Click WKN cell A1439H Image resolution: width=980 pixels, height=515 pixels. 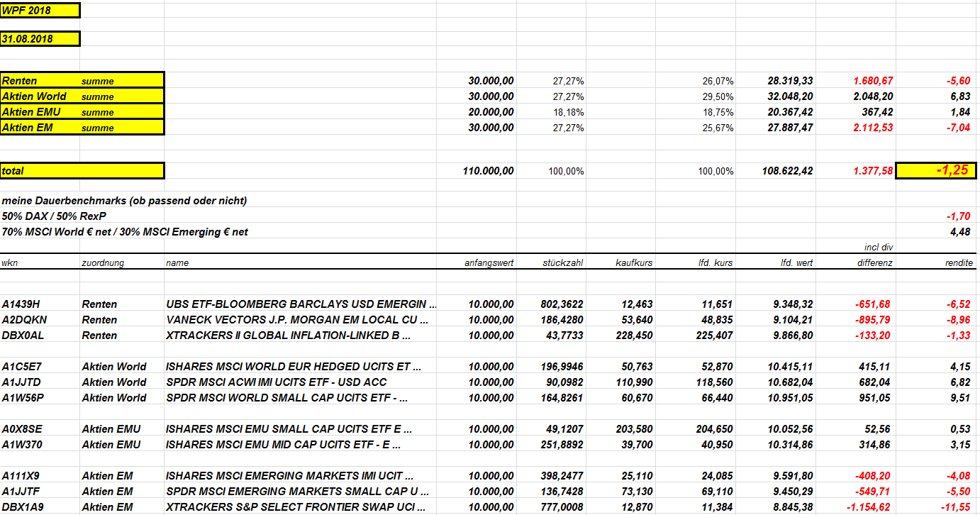(24, 304)
